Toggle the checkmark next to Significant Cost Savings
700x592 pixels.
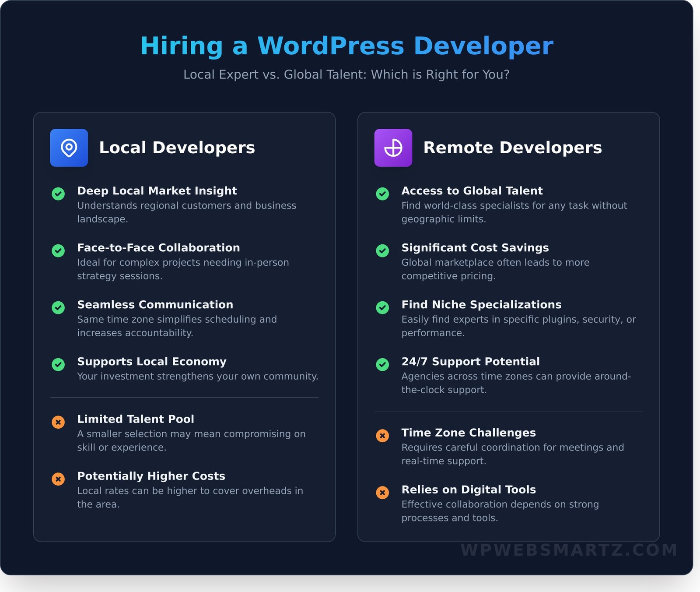point(382,251)
